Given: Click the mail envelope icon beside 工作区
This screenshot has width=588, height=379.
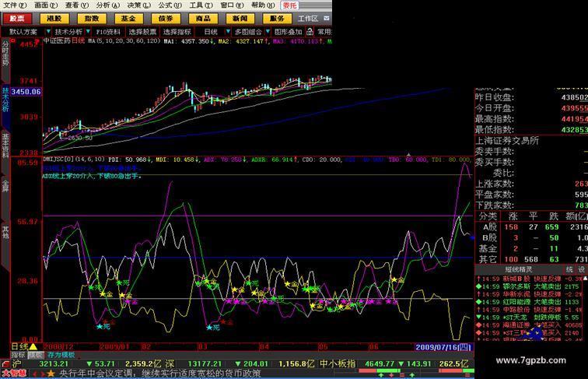Looking at the screenshot, I should click(x=327, y=18).
